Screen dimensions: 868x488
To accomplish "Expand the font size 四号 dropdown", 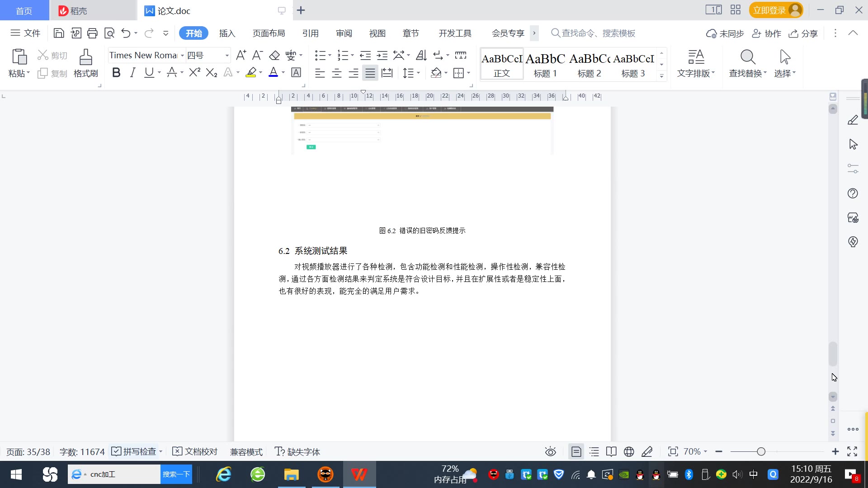I will pyautogui.click(x=227, y=56).
